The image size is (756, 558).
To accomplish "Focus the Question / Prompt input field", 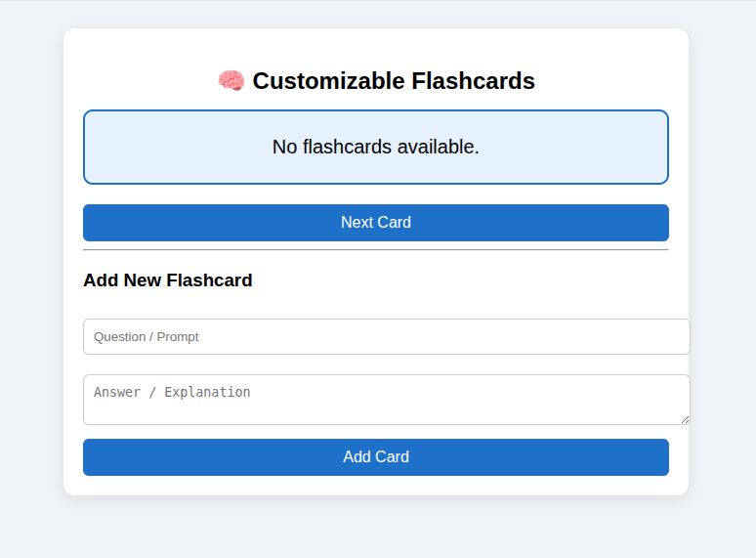I will tap(386, 336).
